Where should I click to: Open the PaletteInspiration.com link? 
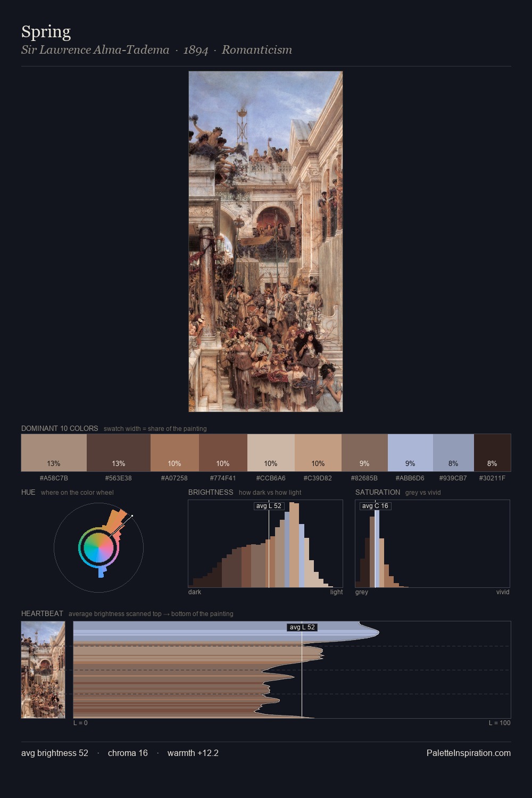pos(469,753)
